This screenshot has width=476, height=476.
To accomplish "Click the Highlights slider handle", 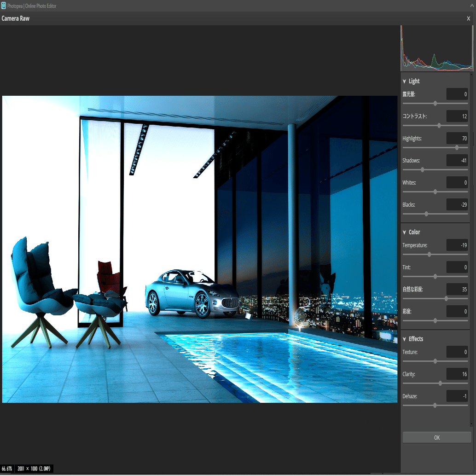I will point(457,147).
